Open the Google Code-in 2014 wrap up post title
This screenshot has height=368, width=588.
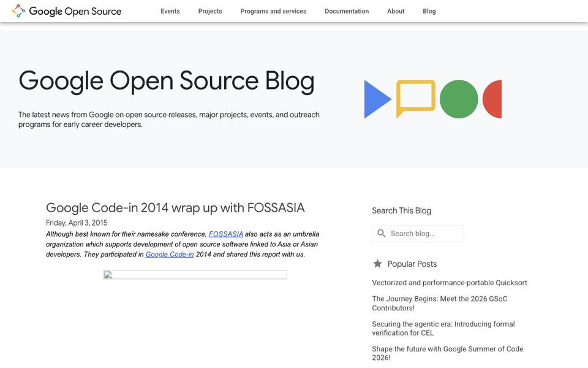pyautogui.click(x=175, y=208)
